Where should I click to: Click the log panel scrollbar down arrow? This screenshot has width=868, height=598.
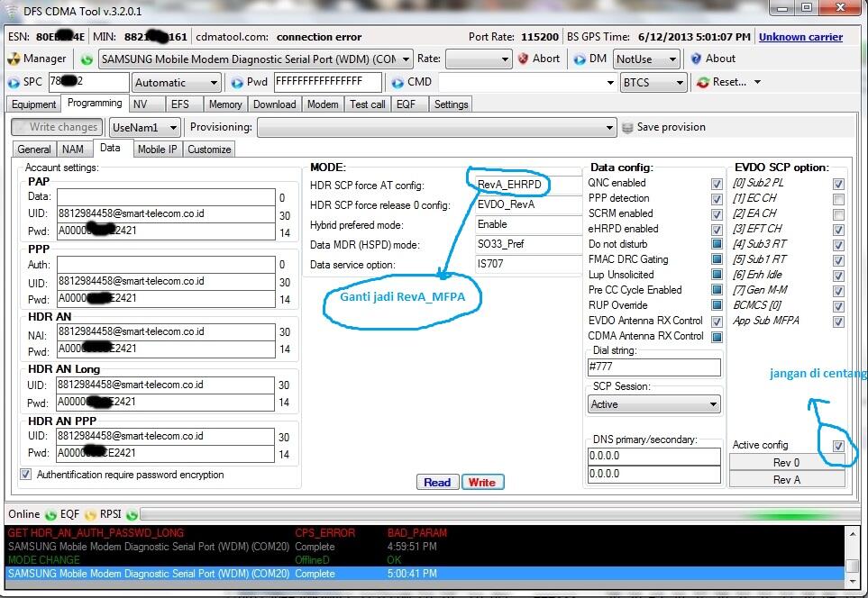point(852,582)
